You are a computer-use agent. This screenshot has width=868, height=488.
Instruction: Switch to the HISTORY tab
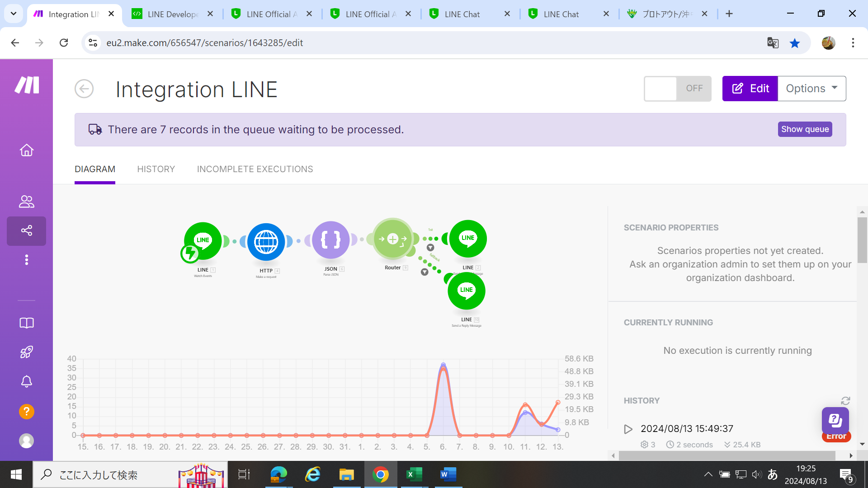[156, 169]
